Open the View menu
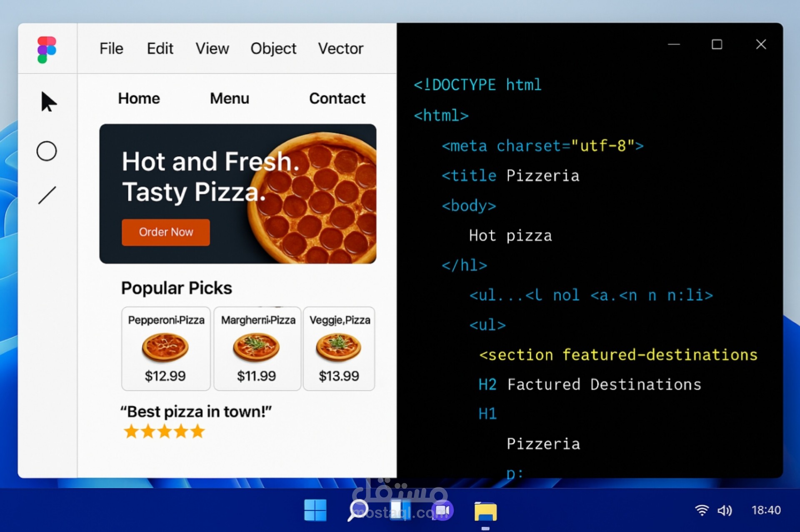The height and width of the screenshot is (532, 800). point(212,48)
